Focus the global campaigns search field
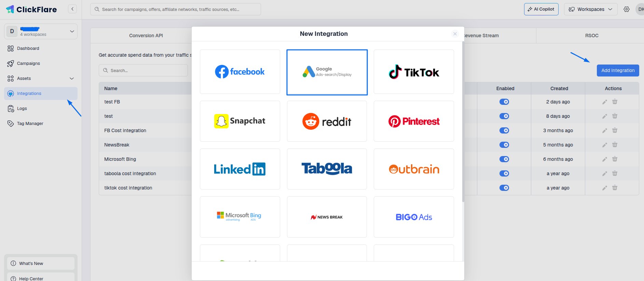Screen dimensions: 644x281 click(x=176, y=9)
